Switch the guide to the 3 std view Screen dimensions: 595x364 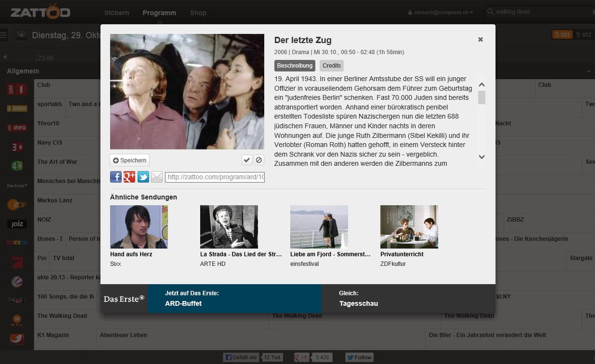tap(562, 35)
